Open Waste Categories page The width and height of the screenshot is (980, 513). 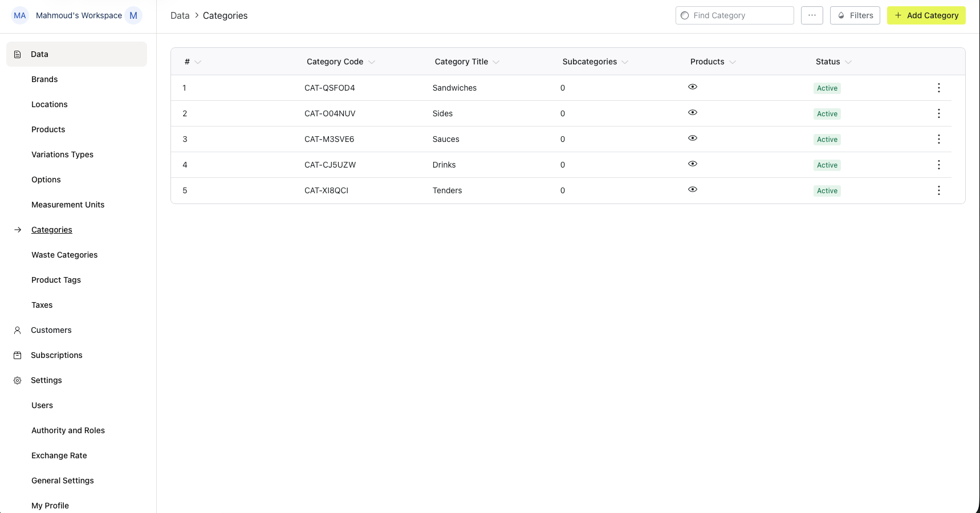coord(64,255)
